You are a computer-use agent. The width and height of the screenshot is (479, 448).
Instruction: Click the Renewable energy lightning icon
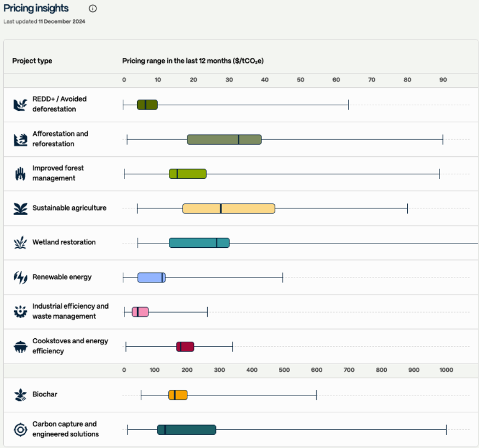(x=20, y=277)
